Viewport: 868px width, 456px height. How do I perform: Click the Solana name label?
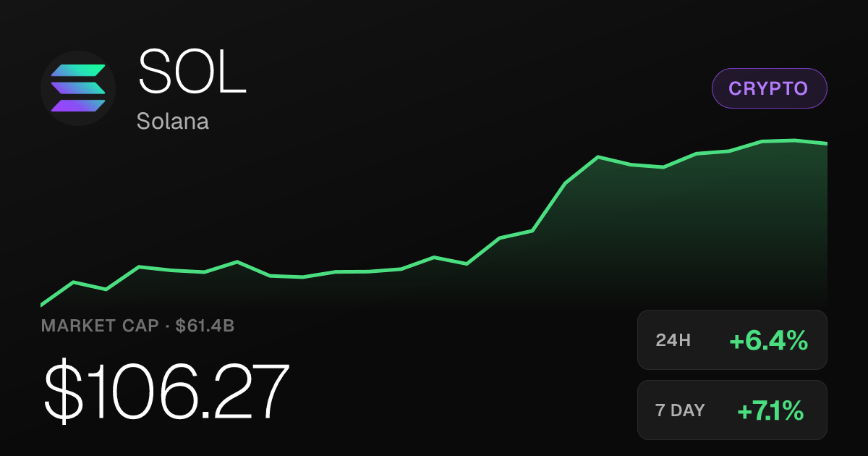pos(173,121)
